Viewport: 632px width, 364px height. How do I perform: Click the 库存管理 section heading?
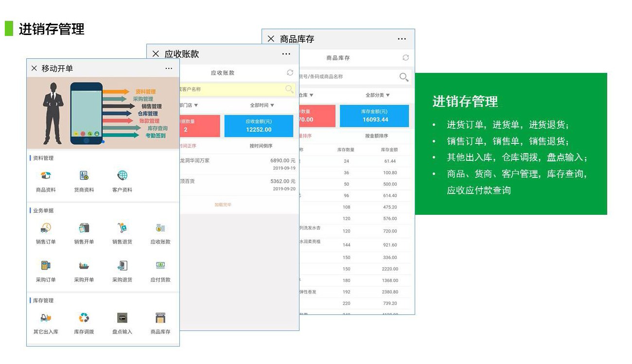(x=43, y=300)
